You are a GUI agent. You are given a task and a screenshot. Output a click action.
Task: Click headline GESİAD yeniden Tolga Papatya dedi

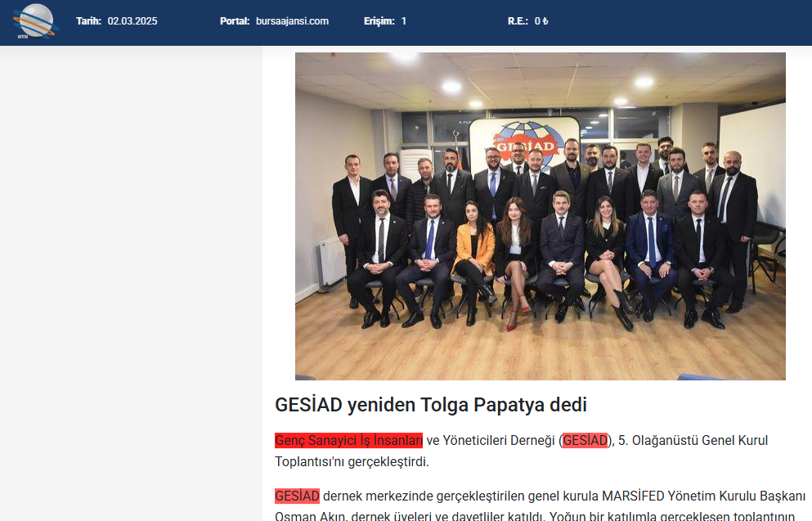[431, 405]
